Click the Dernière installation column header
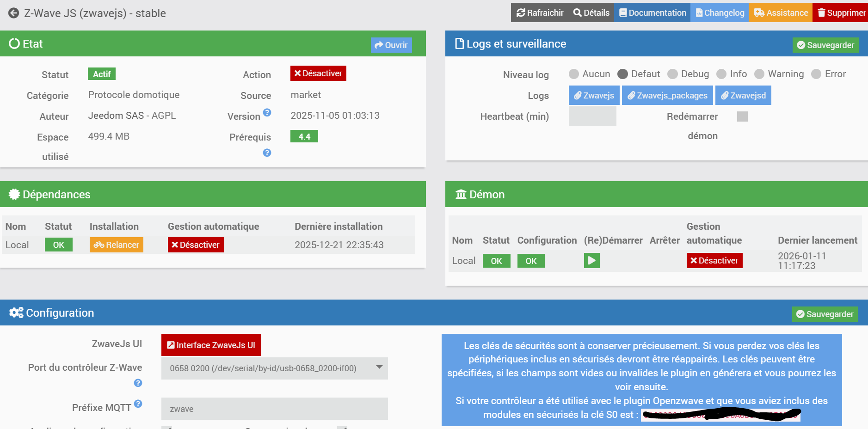 point(339,227)
